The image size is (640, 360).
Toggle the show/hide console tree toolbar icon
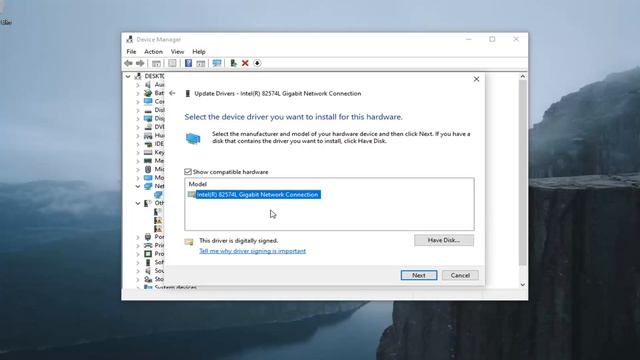tap(156, 63)
